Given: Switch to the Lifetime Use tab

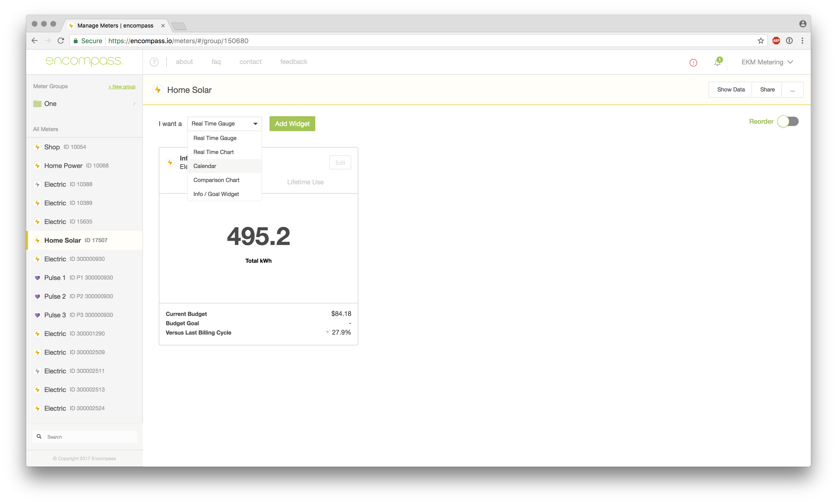Looking at the screenshot, I should [x=305, y=182].
